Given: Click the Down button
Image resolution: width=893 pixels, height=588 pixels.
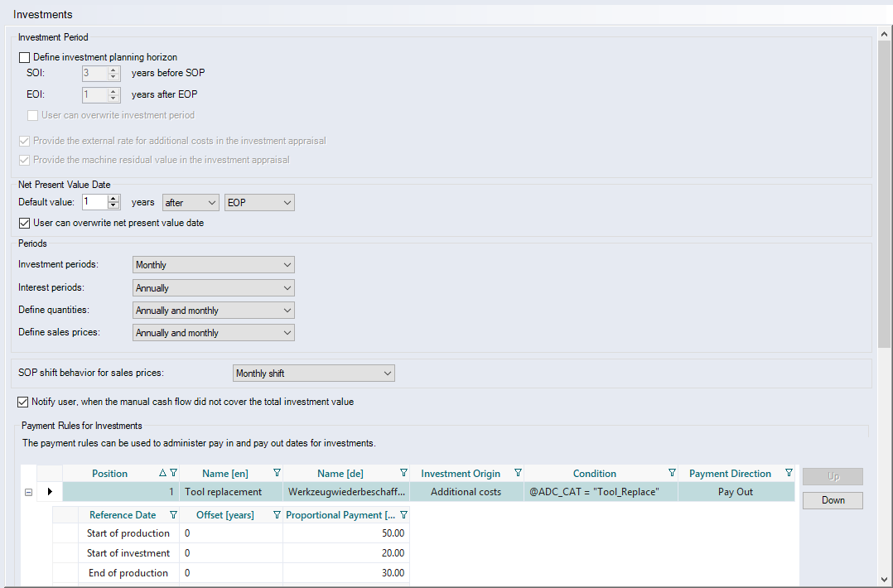Looking at the screenshot, I should click(x=833, y=500).
